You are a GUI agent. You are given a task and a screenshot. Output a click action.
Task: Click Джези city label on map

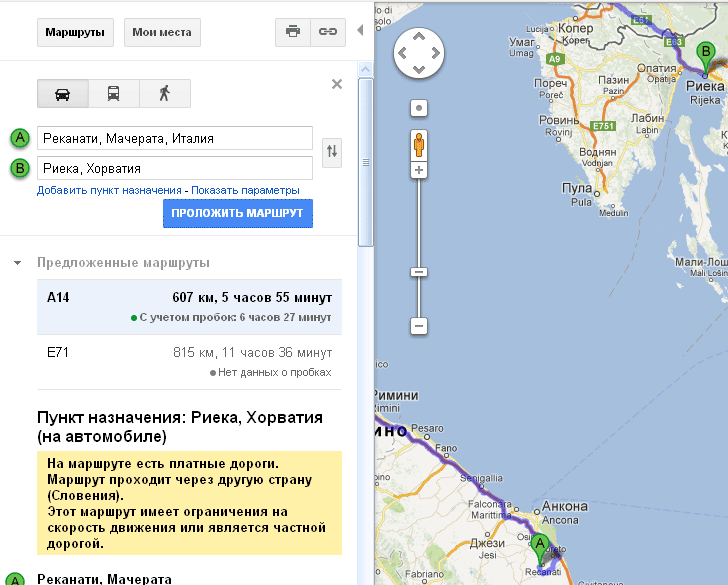point(487,543)
